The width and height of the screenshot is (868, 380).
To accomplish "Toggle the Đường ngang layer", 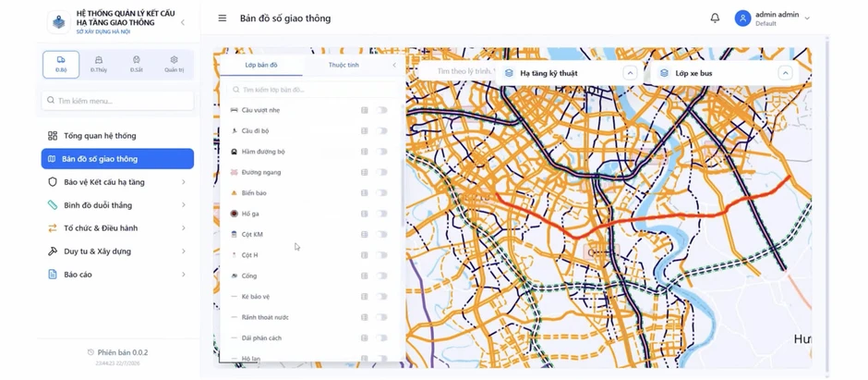I will tap(381, 172).
